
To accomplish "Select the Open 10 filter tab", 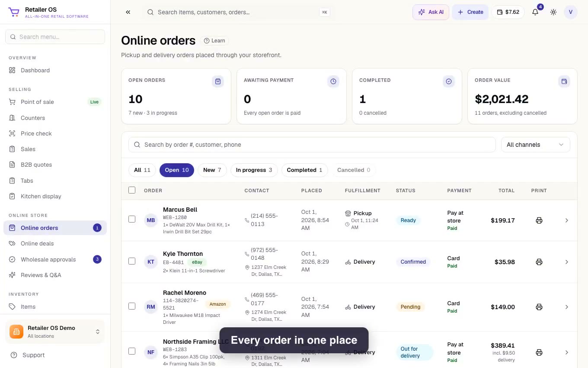I will tap(177, 170).
